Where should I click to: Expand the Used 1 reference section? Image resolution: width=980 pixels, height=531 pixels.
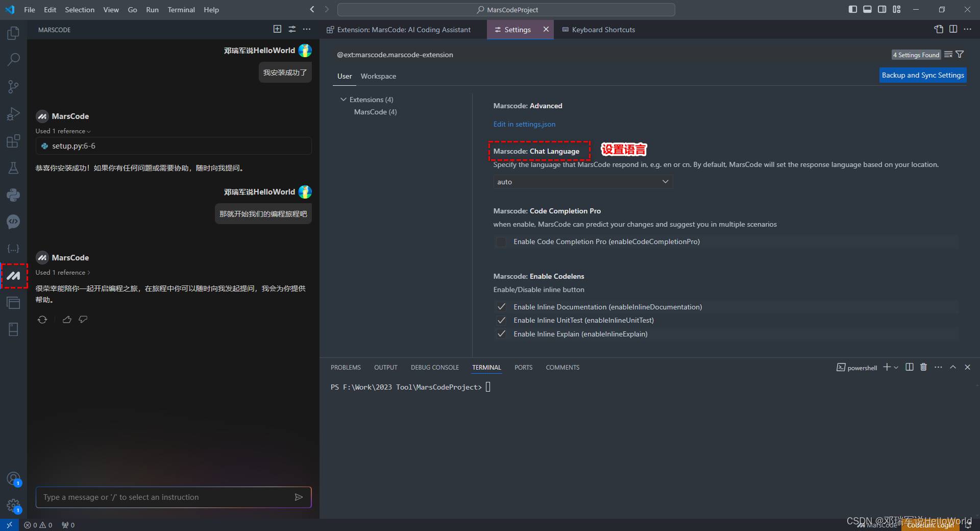[63, 273]
